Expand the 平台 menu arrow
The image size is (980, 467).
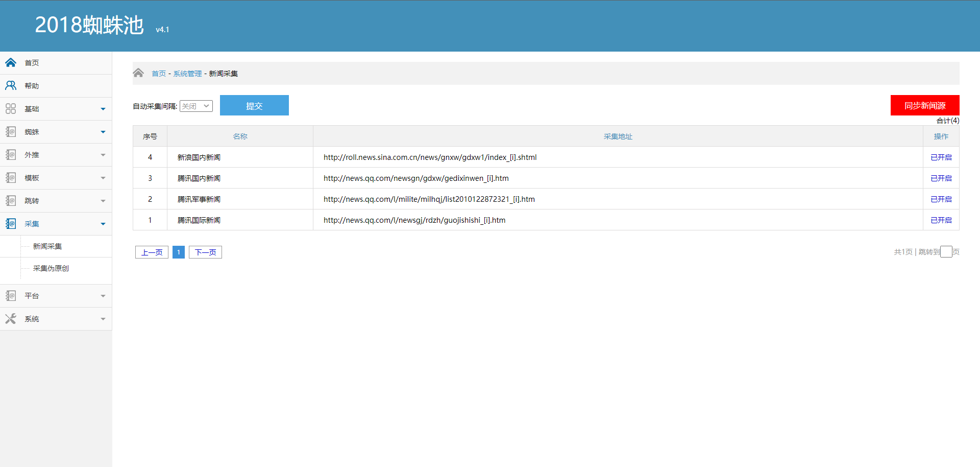pos(103,296)
